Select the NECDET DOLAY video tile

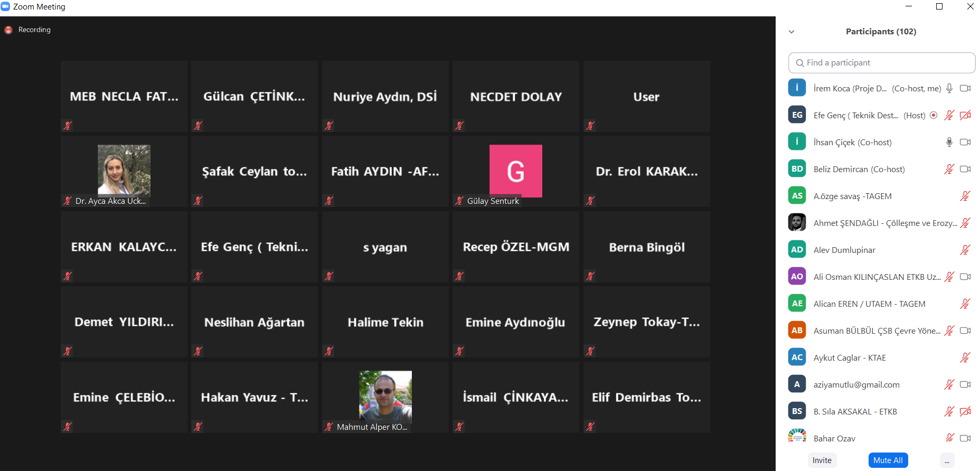516,96
